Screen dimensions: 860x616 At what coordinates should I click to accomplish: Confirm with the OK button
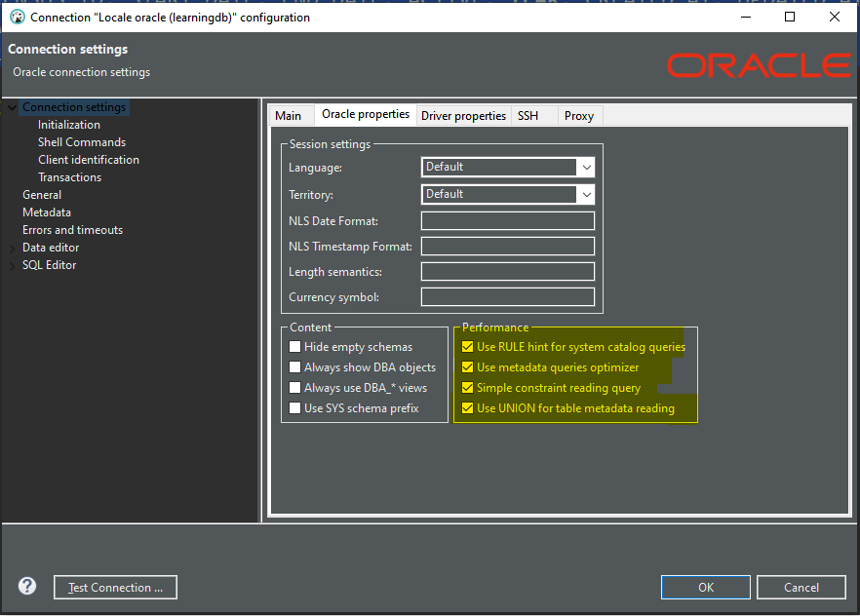click(706, 588)
